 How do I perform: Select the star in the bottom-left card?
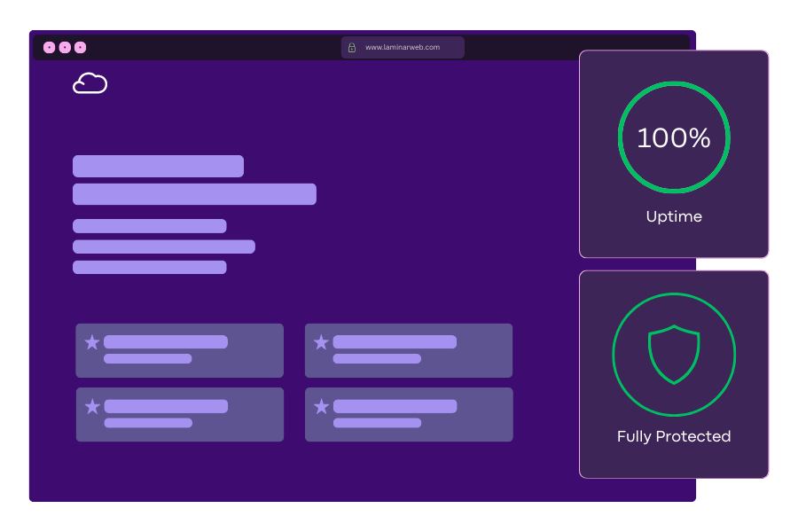coord(92,406)
